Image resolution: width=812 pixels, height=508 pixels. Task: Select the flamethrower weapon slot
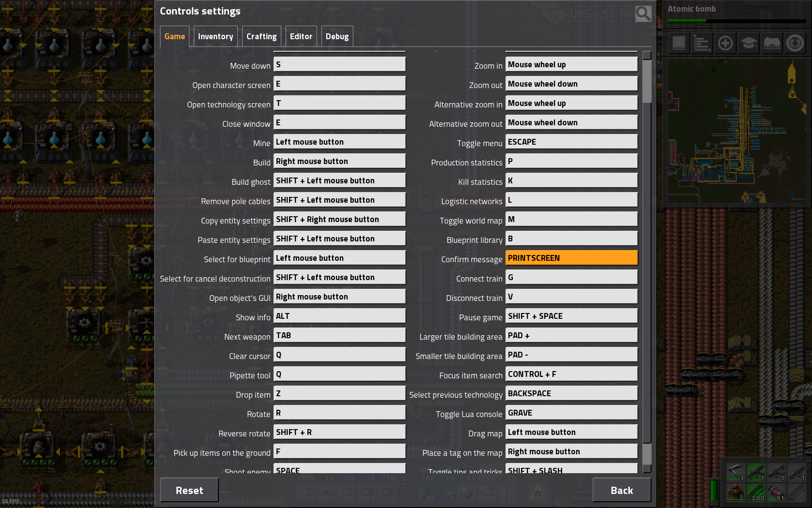tap(776, 472)
